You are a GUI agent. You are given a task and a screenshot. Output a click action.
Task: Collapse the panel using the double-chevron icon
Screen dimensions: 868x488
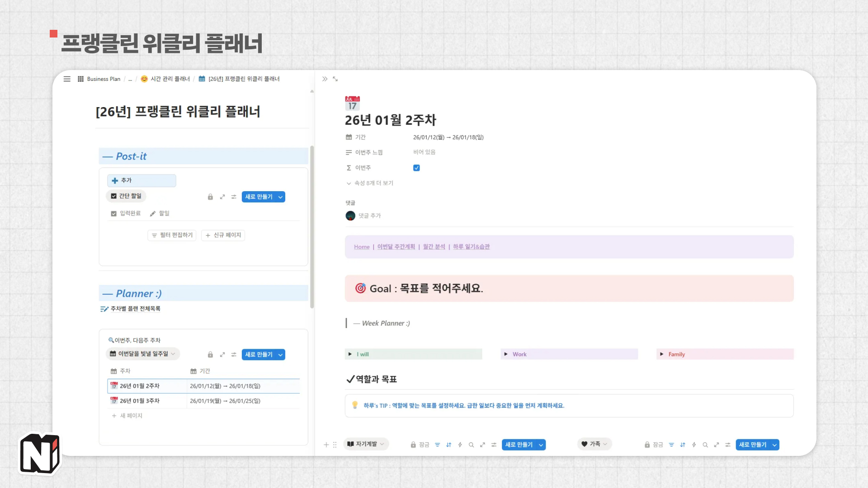tap(325, 79)
